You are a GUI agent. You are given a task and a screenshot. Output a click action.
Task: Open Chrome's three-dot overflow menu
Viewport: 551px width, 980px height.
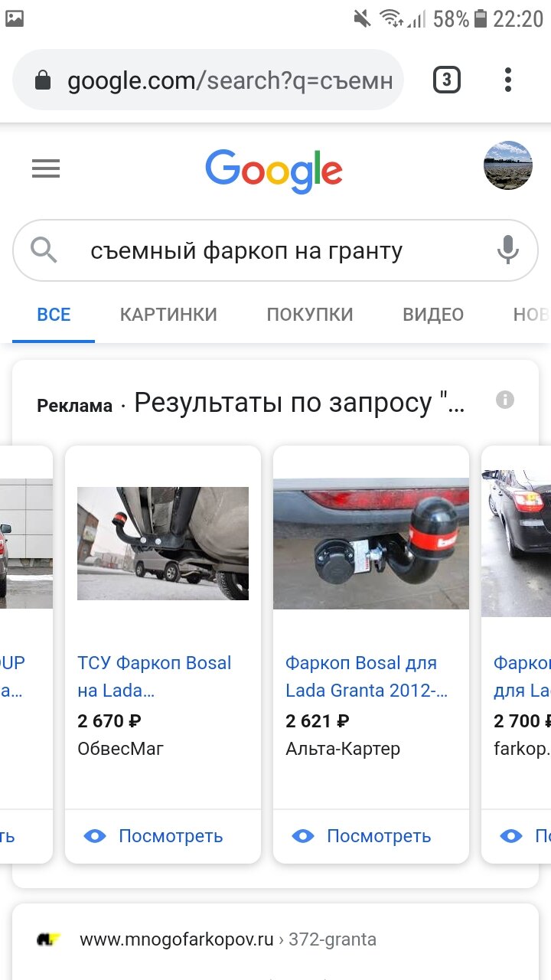click(507, 80)
